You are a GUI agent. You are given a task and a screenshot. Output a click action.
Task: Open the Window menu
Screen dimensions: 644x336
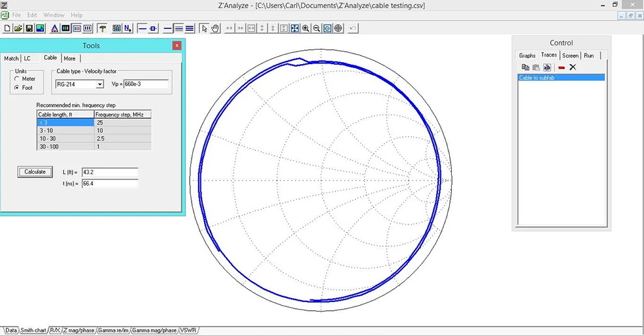[x=54, y=15]
